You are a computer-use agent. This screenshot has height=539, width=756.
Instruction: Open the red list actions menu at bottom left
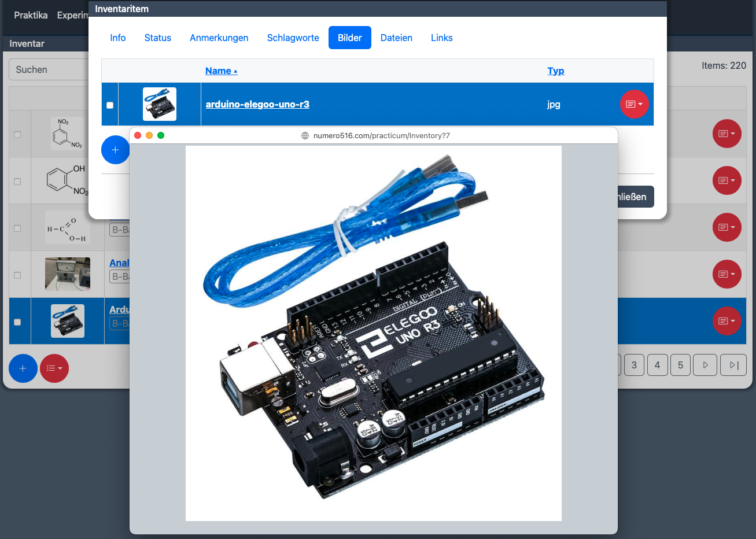click(x=54, y=368)
